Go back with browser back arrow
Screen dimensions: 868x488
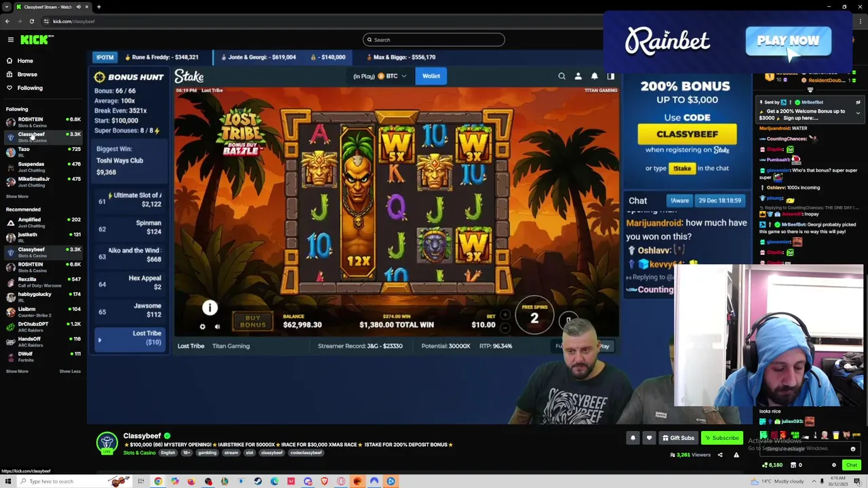tap(7, 21)
